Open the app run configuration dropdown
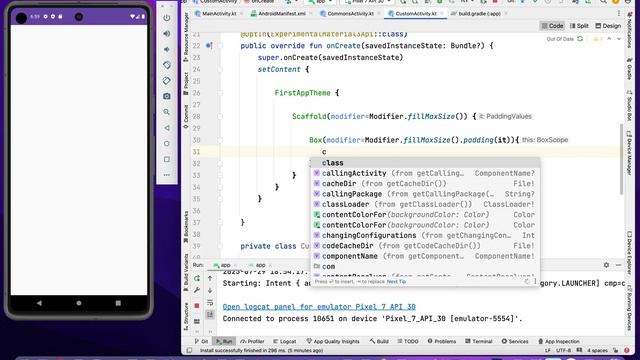 319,2
